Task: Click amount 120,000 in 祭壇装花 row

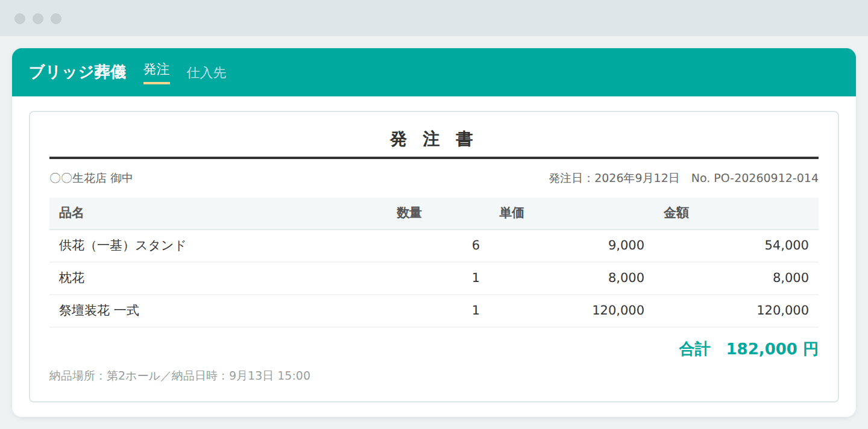Action: [x=783, y=310]
